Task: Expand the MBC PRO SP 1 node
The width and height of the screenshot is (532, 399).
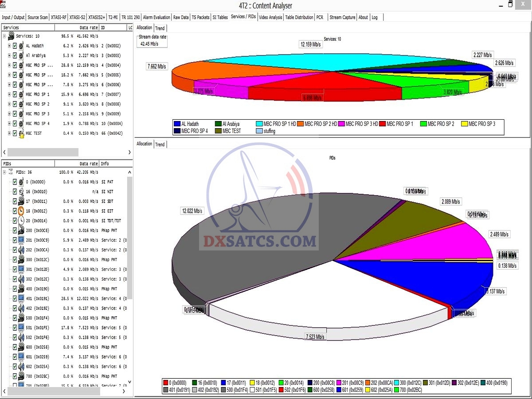Action: (9, 94)
